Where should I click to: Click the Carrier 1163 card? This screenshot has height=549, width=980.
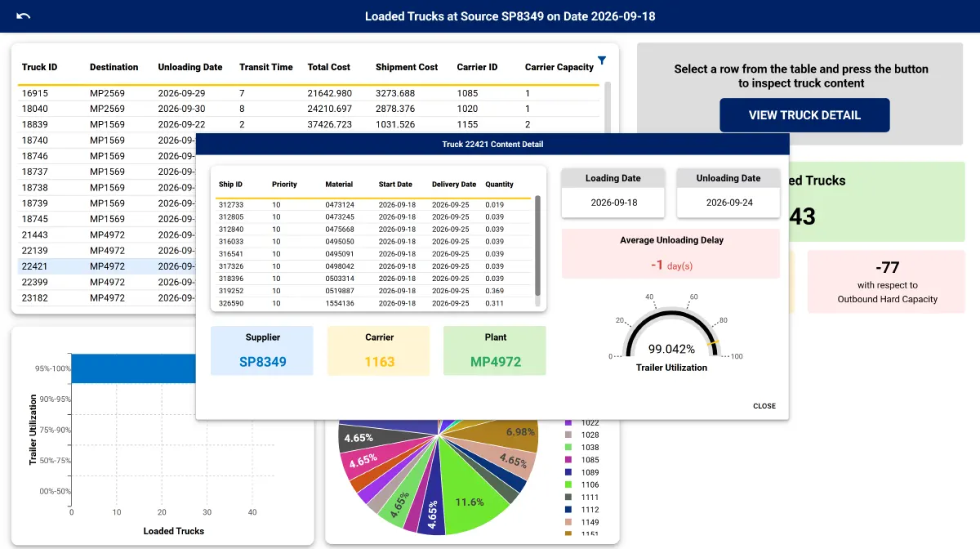(x=380, y=350)
